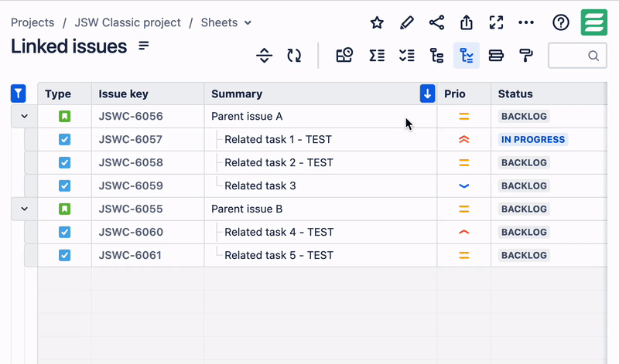
Task: Click the refresh sync icon
Action: [294, 56]
